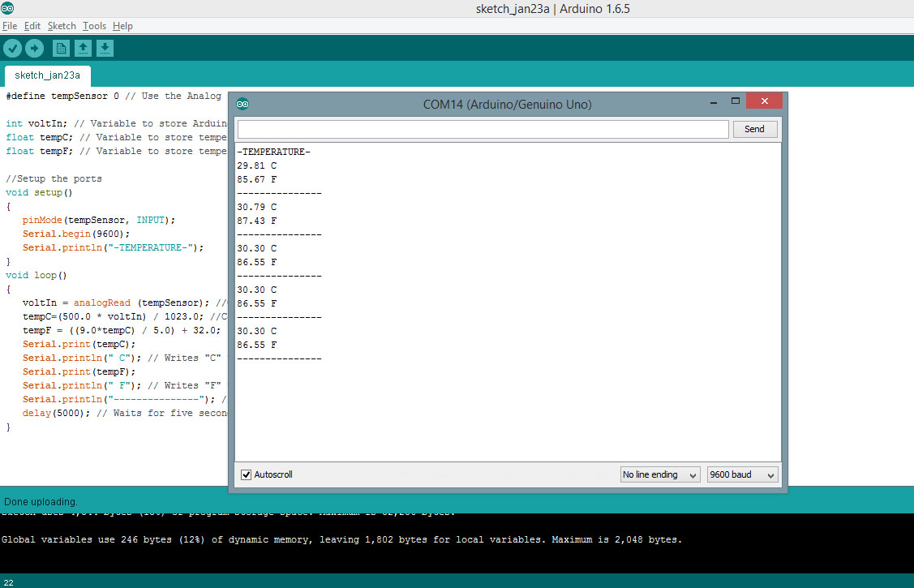Open the 9600 baud dropdown
The width and height of the screenshot is (914, 588).
pyautogui.click(x=743, y=474)
